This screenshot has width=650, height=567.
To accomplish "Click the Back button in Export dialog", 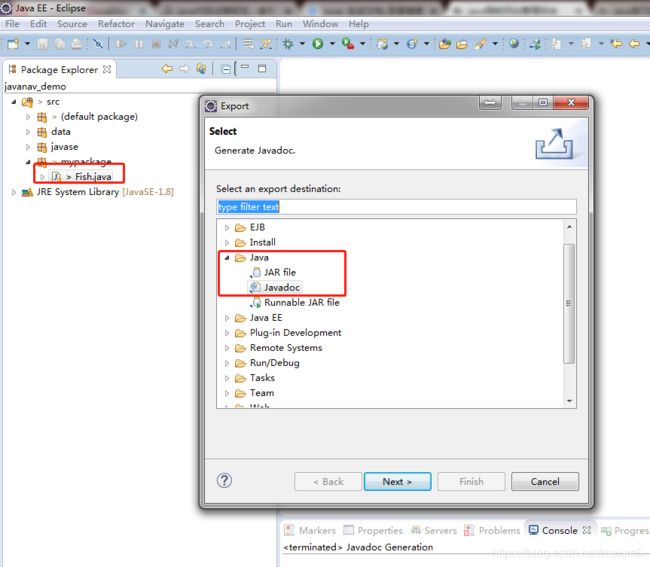I will [328, 481].
